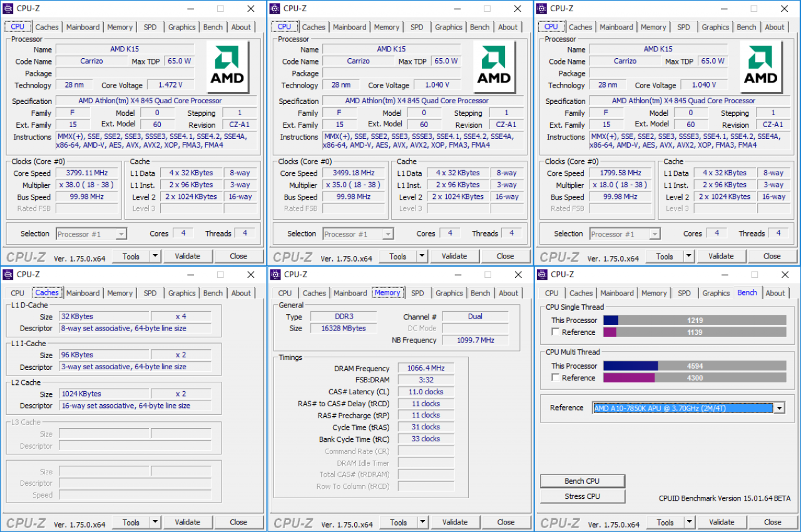The width and height of the screenshot is (801, 532).
Task: Click Core Speed value 1799.58 MHz
Action: click(620, 173)
